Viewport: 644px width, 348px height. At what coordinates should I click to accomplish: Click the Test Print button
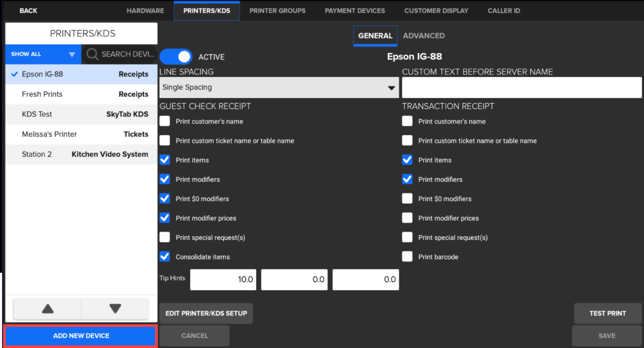607,313
